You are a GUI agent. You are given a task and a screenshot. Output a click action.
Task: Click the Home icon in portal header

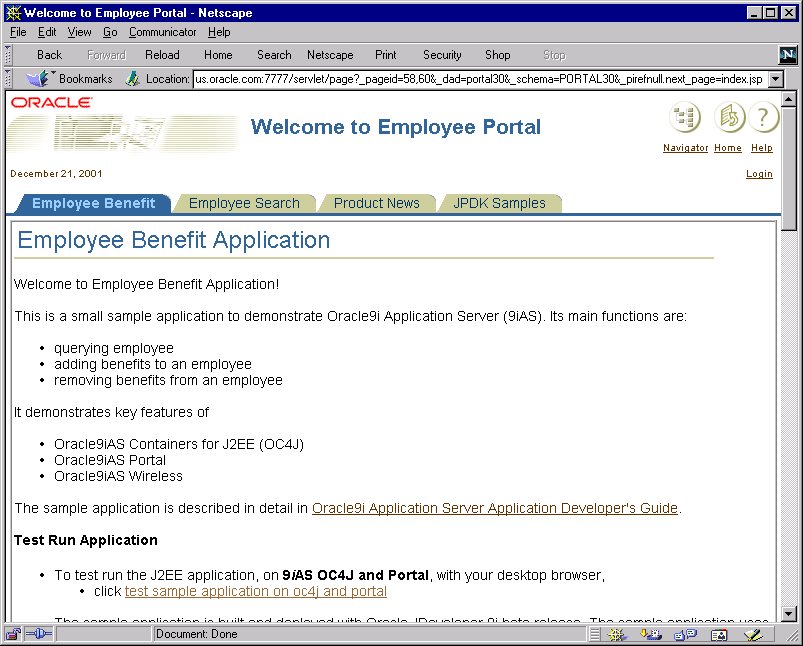tap(729, 117)
